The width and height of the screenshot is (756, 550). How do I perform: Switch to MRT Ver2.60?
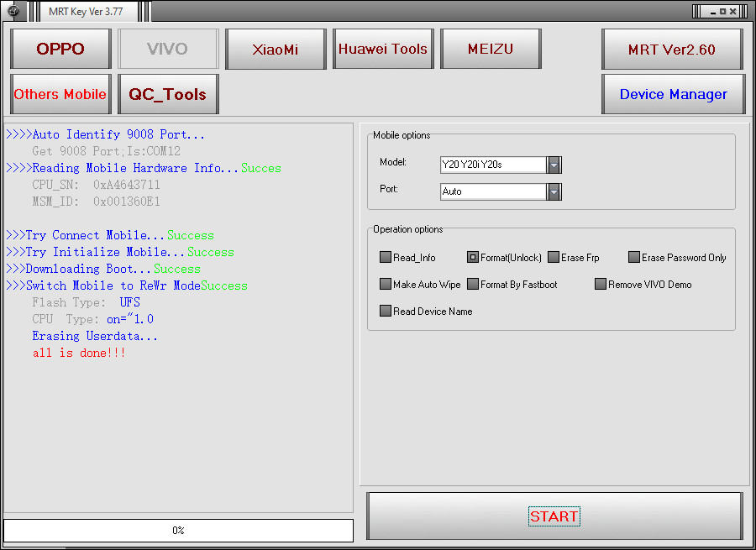(x=672, y=49)
